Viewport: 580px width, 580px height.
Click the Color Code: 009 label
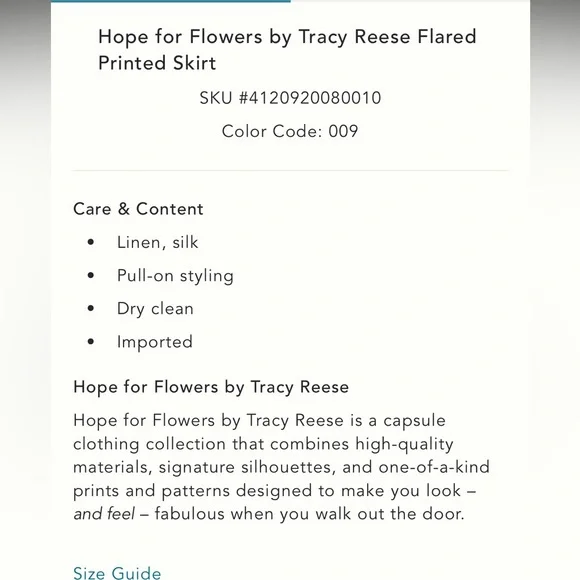[290, 131]
